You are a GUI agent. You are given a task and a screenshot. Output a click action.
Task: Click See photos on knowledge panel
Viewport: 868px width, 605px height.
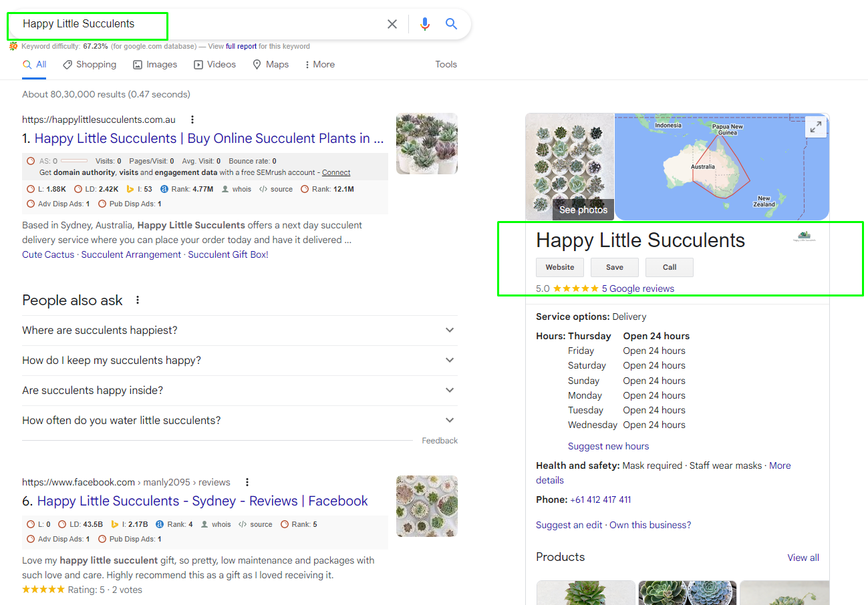pos(583,210)
